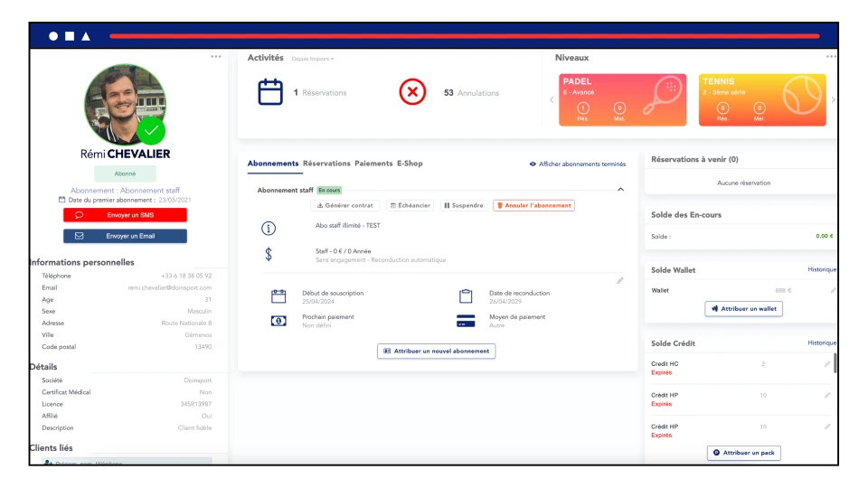Image resolution: width=868 pixels, height=488 pixels.
Task: Switch to the Paiements tab
Action: coord(373,164)
